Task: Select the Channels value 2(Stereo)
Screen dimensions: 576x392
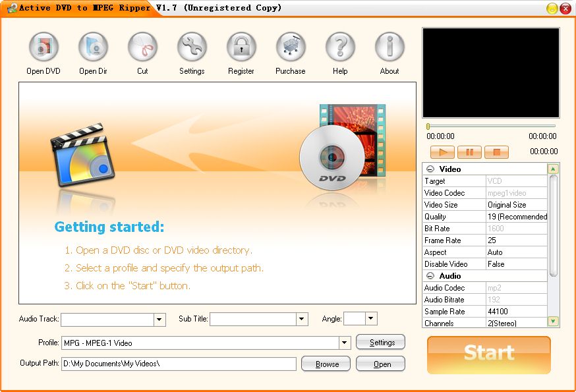Action: [517, 323]
